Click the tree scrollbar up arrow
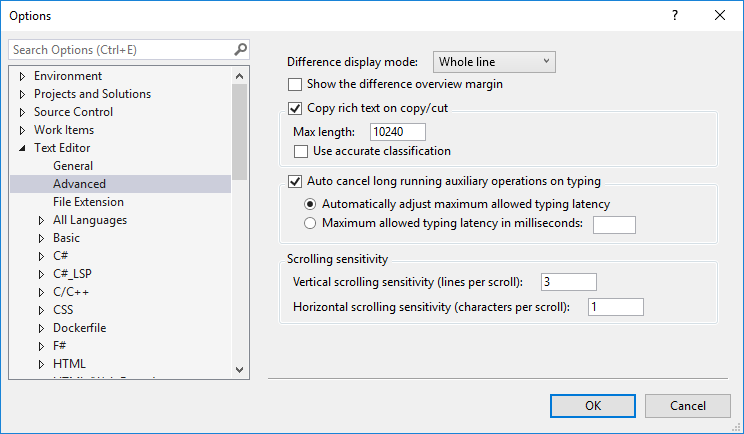 click(x=240, y=76)
